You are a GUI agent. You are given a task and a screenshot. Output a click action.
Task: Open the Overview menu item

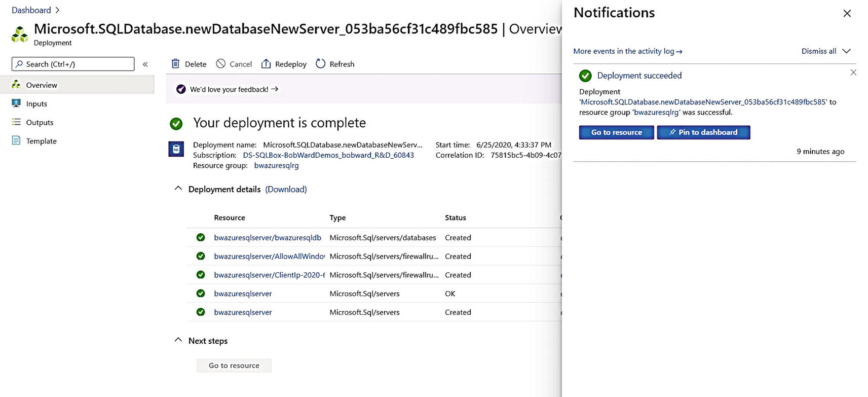(x=77, y=85)
